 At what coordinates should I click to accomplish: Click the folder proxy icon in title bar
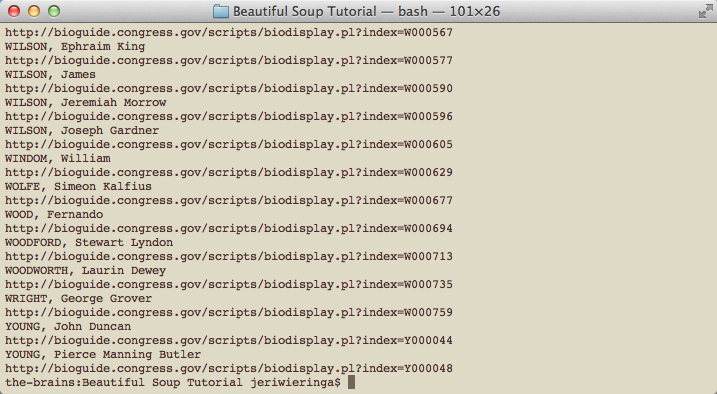point(221,11)
